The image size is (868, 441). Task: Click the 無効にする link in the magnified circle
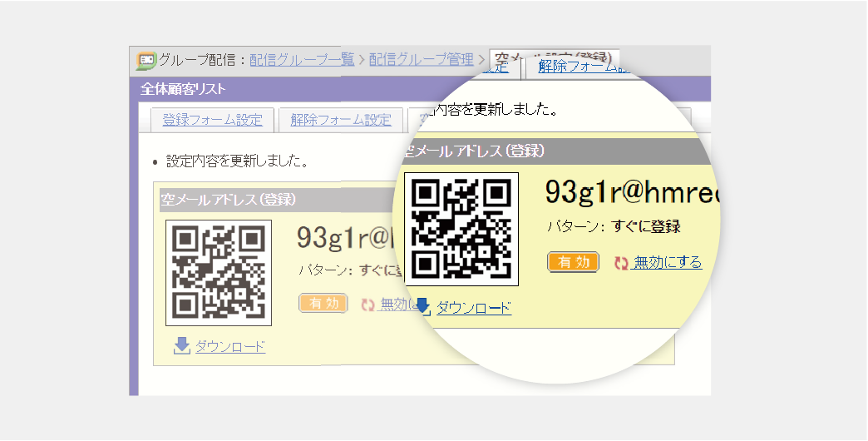click(x=667, y=262)
